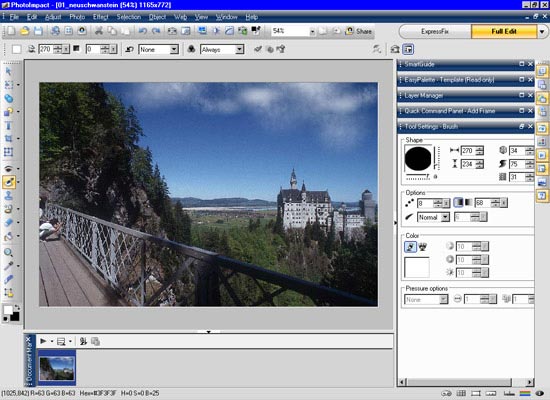Switch to ExpressFix mode
Viewport: 550px width, 400px height.
tap(435, 32)
